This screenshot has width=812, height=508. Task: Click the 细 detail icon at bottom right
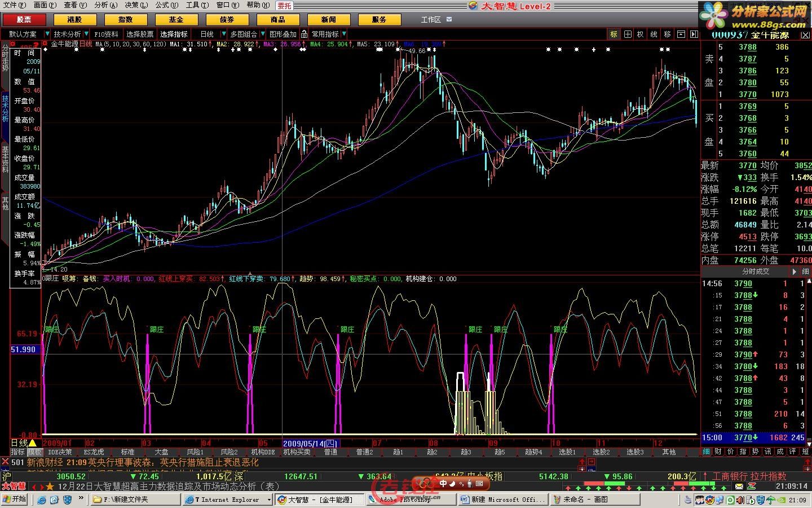point(707,452)
